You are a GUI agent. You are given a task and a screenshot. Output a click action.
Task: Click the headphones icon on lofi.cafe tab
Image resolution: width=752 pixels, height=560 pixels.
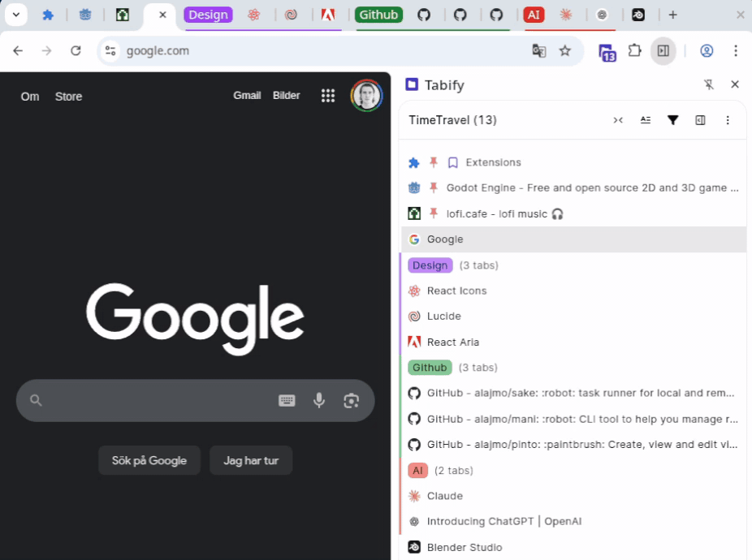555,213
